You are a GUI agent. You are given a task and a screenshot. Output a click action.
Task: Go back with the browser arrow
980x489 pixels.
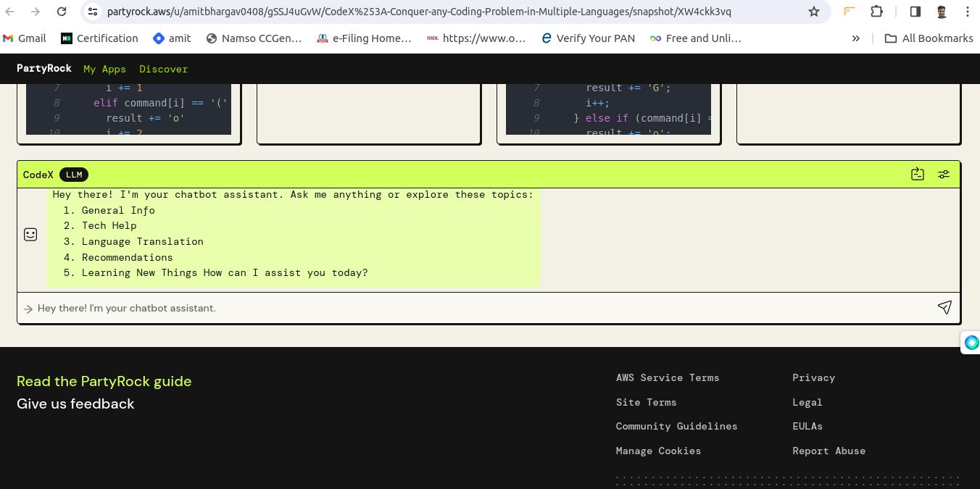10,12
